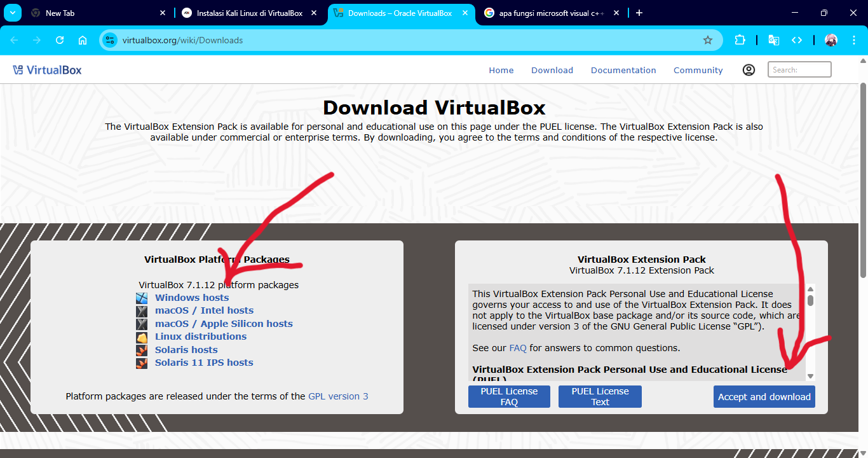
Task: Open the tab search chevron
Action: coord(12,13)
